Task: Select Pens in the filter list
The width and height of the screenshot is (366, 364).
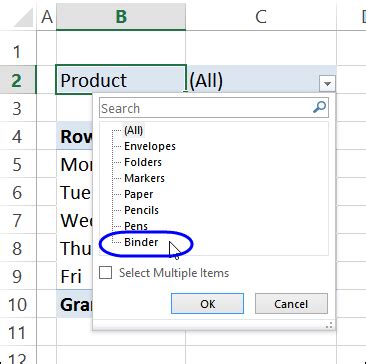Action: (136, 226)
